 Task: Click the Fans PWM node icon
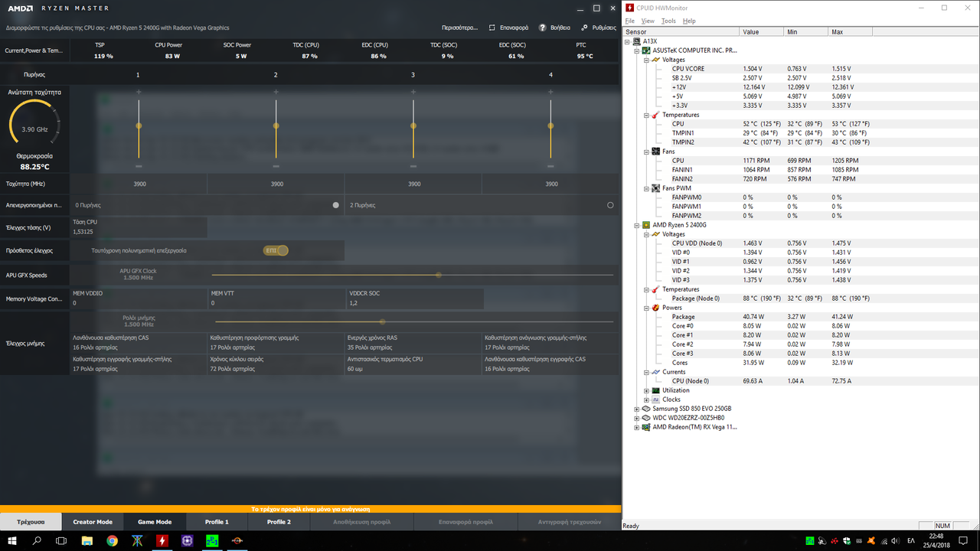[x=655, y=188]
